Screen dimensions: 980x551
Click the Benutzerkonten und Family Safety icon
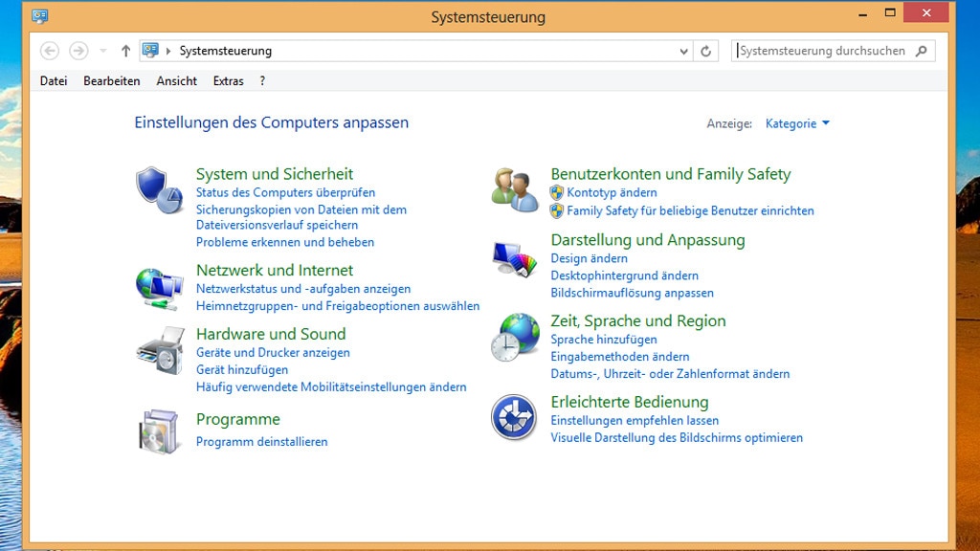pos(515,188)
